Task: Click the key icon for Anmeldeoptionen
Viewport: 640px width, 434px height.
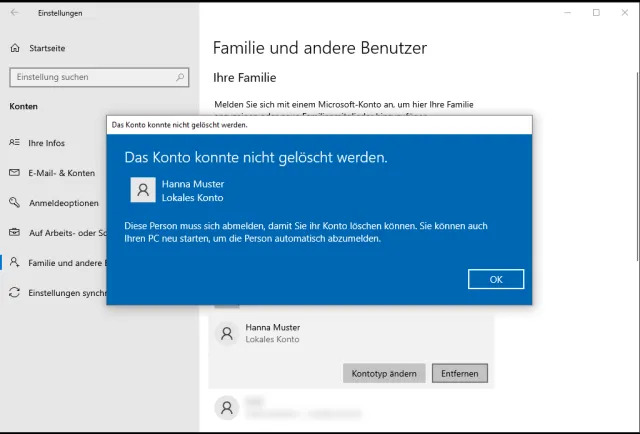Action: 14,202
